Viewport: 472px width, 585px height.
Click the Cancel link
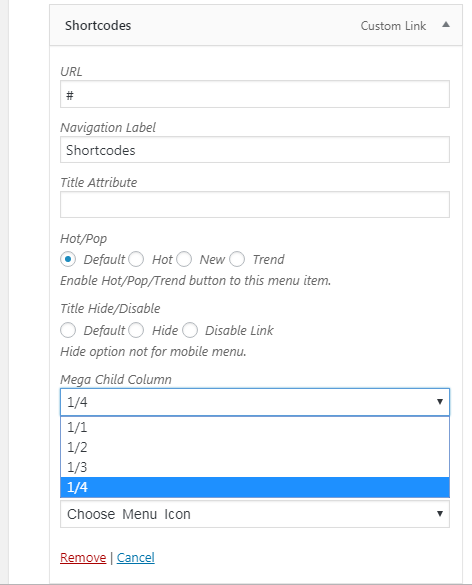point(135,557)
